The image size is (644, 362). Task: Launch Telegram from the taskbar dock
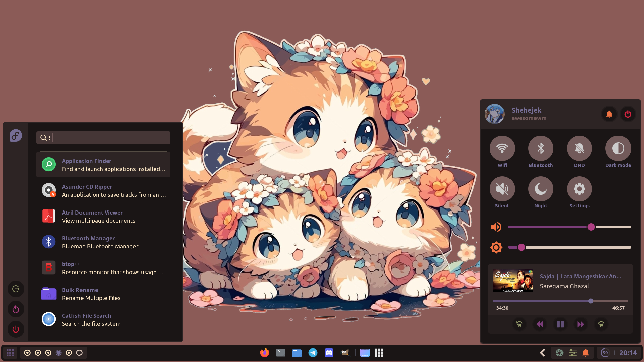pos(313,353)
